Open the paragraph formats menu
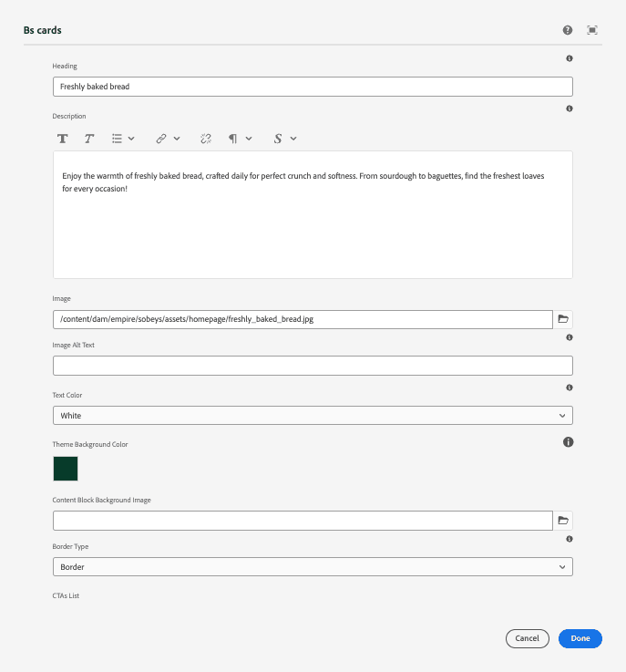Screen dimensions: 626x672 coord(240,139)
